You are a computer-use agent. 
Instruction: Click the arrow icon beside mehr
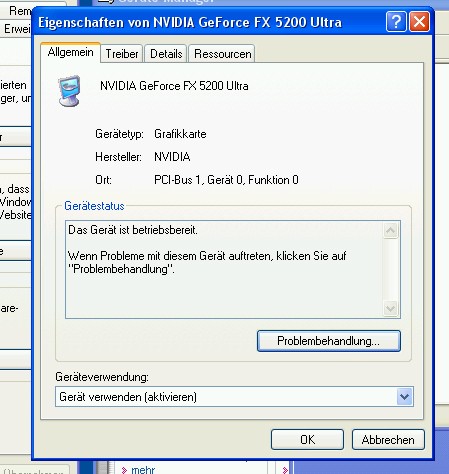point(124,470)
